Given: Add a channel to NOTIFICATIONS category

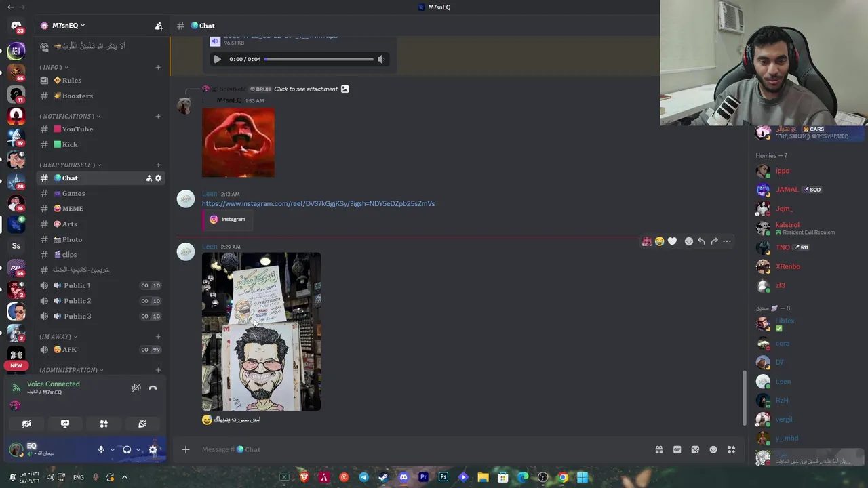Looking at the screenshot, I should click(158, 116).
